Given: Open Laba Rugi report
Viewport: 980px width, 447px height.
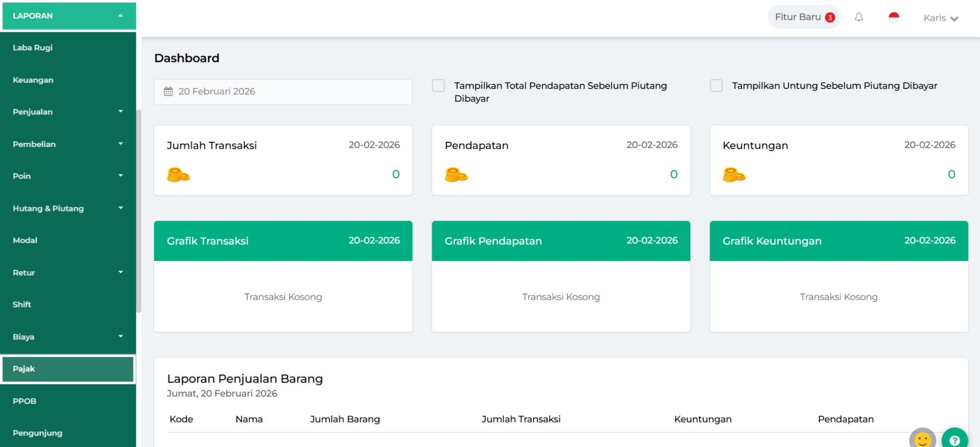Looking at the screenshot, I should (33, 48).
